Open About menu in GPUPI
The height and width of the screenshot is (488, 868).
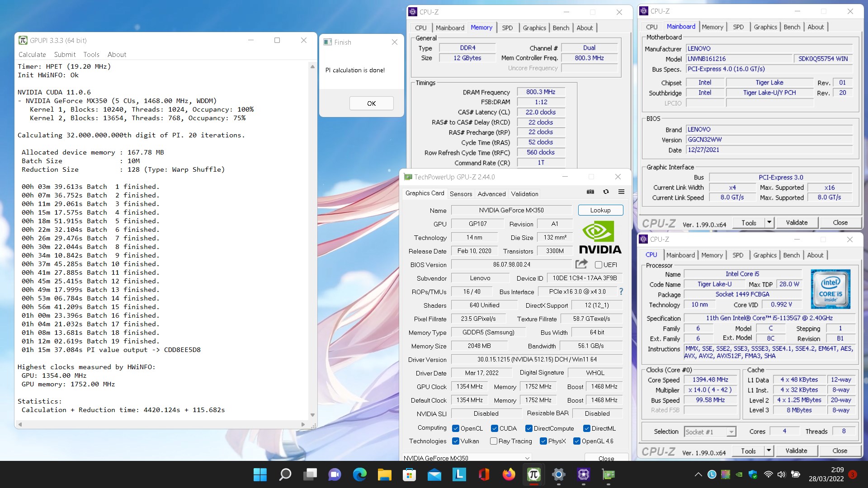click(x=117, y=54)
